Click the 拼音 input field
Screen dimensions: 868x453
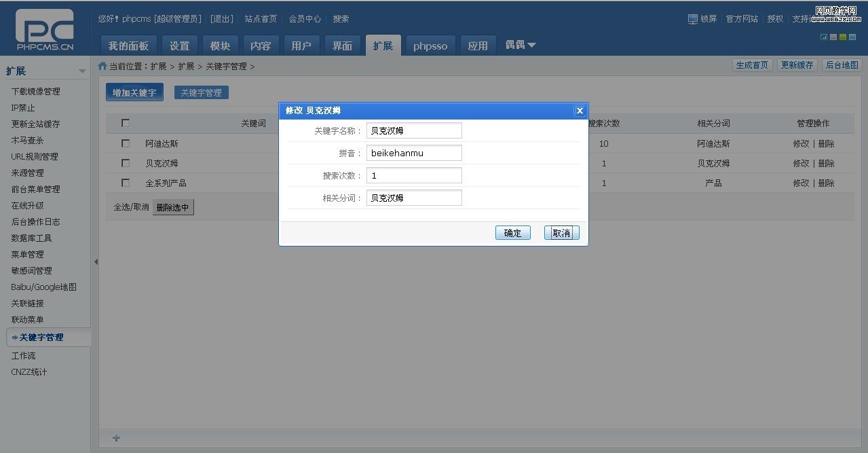414,153
